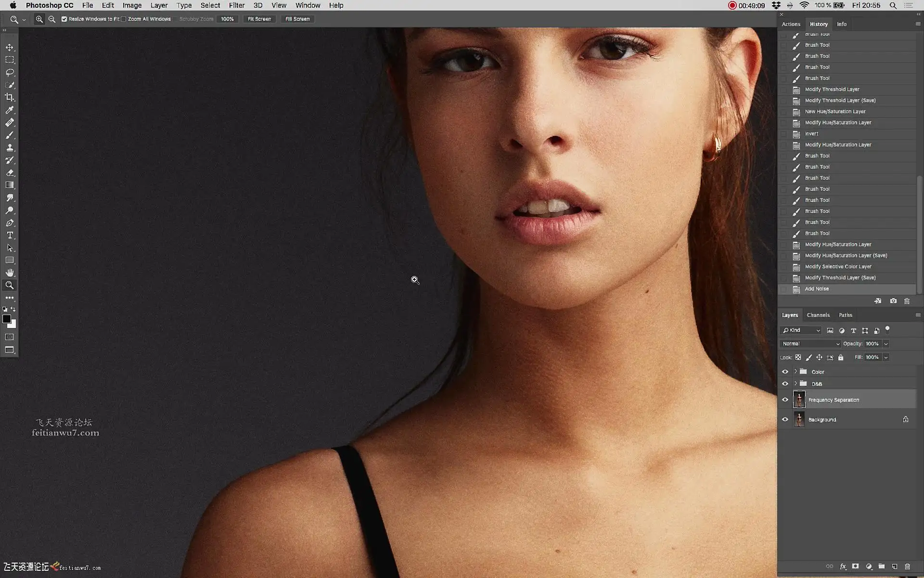924x578 pixels.
Task: Toggle lock transparent pixels
Action: pos(798,357)
